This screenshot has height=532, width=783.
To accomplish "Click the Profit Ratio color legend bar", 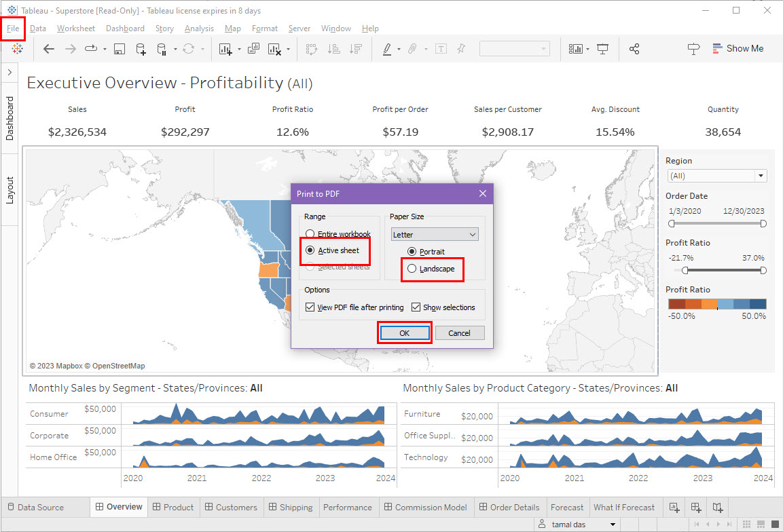I will 717,304.
